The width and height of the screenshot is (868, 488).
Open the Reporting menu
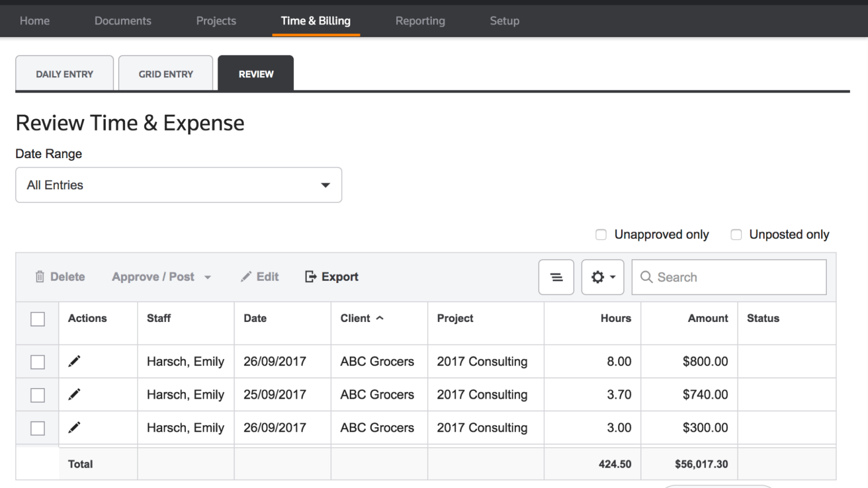pyautogui.click(x=420, y=20)
